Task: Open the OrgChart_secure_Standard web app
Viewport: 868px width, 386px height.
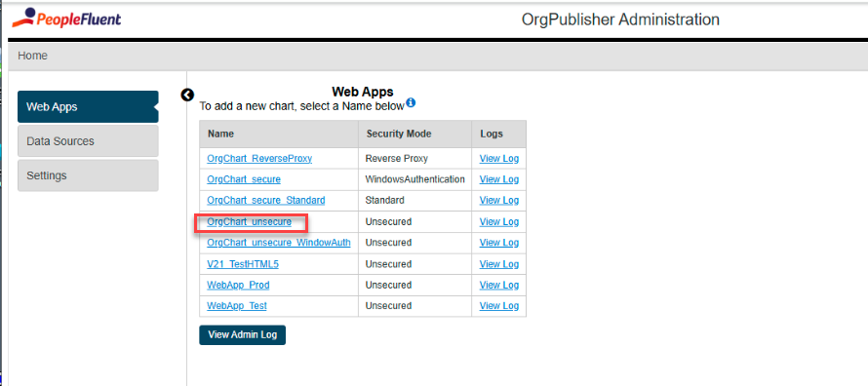Action: 265,200
